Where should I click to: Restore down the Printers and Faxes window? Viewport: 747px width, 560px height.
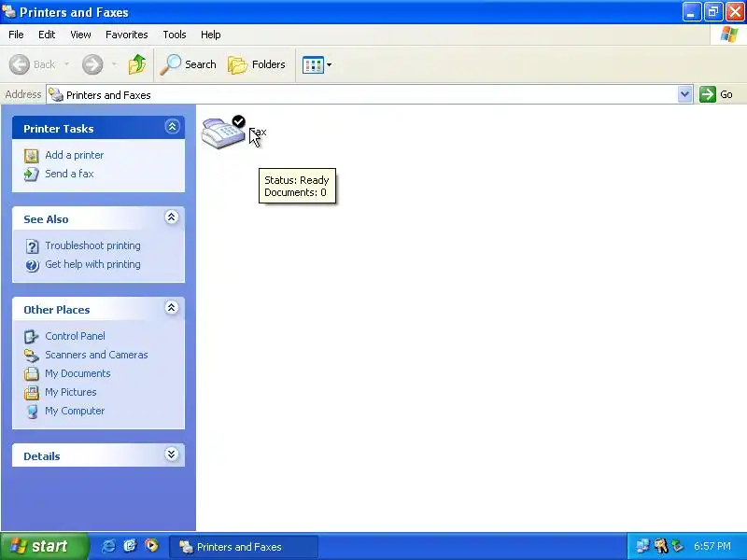point(713,12)
